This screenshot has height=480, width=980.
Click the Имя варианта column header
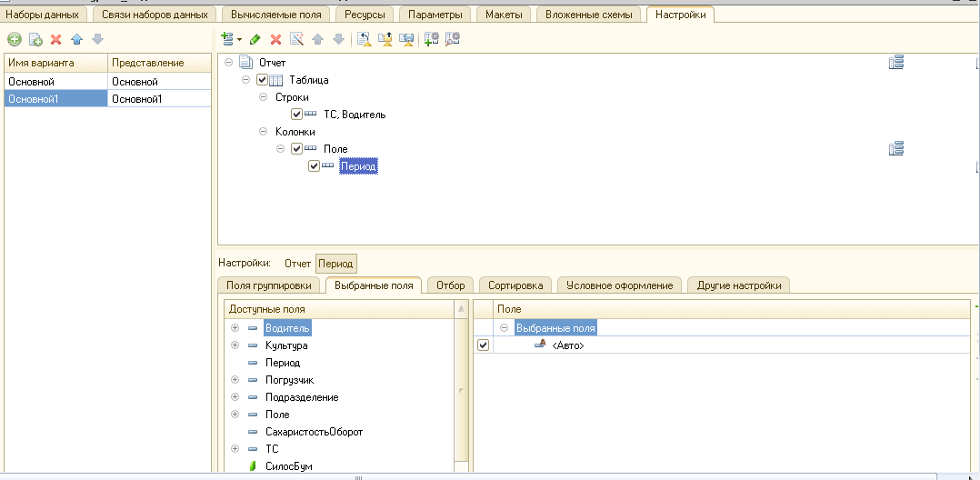click(x=56, y=63)
